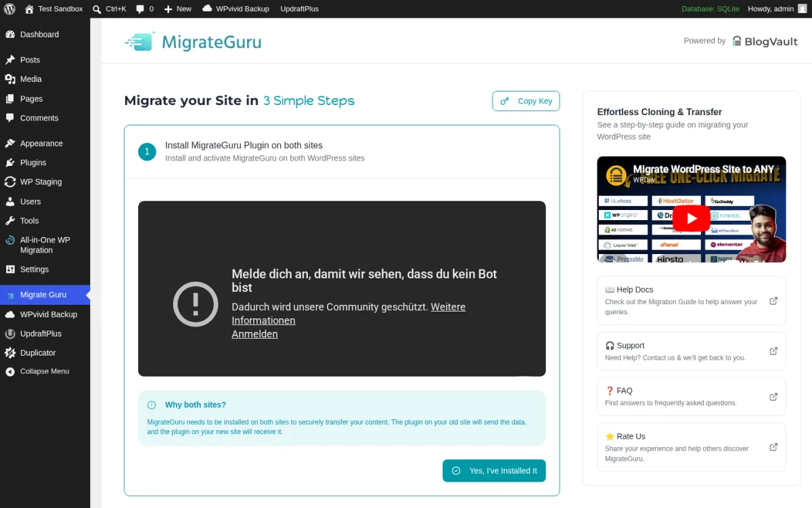Click the Posts pushpin icon
This screenshot has width=812, height=508.
point(10,60)
